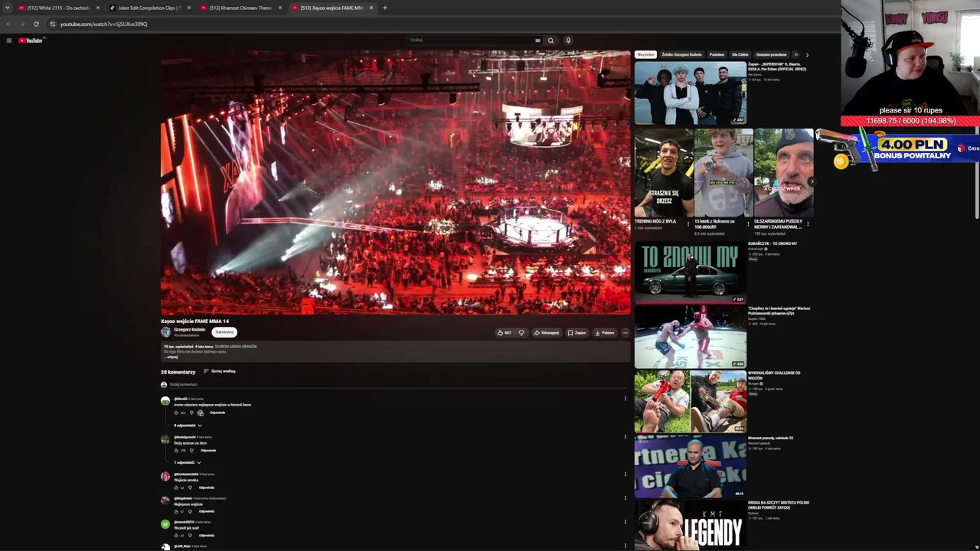Dislike the Xayoo FAME MMA video
Screen dimensions: 980x551
pos(521,333)
